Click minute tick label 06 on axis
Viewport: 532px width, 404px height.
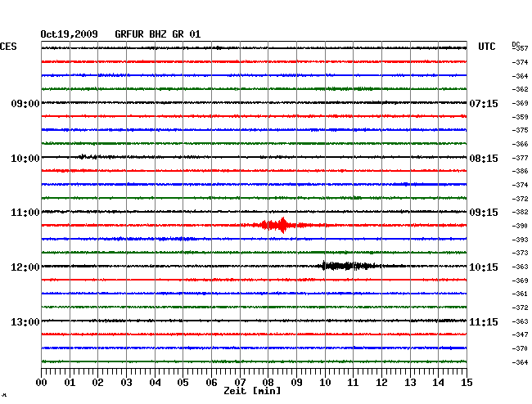(211, 383)
